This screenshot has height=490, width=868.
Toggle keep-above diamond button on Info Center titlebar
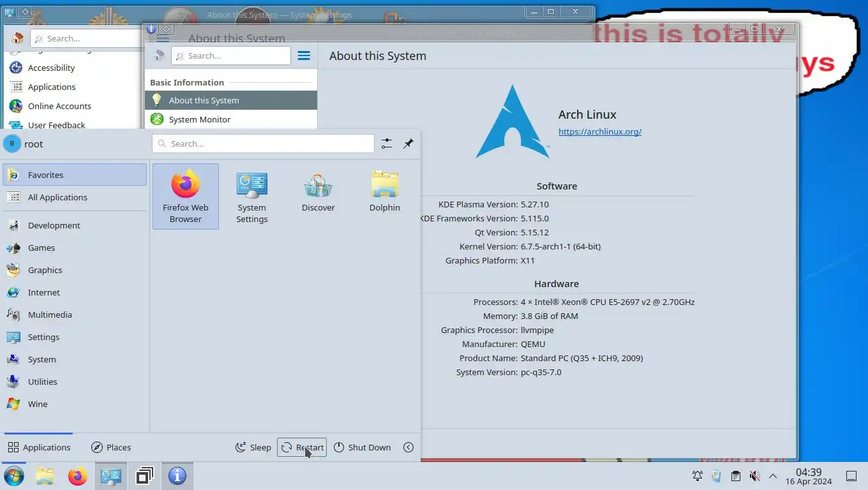[x=166, y=29]
